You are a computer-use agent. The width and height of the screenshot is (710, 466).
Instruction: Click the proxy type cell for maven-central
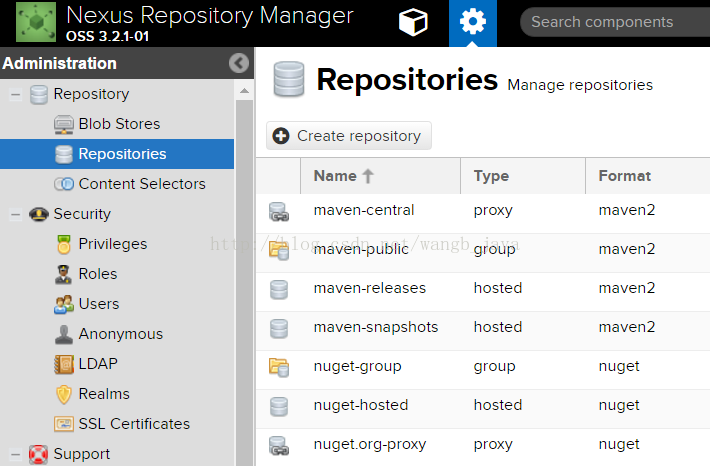(x=493, y=211)
